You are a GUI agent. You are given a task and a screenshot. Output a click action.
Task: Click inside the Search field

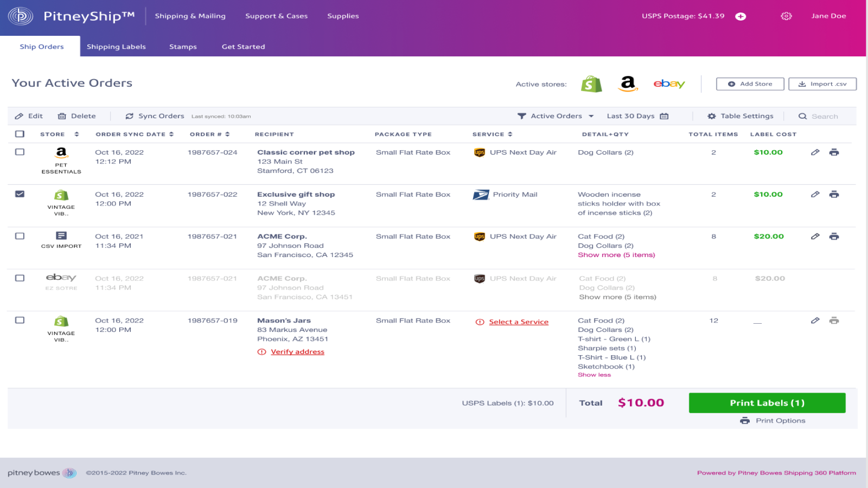click(x=824, y=115)
